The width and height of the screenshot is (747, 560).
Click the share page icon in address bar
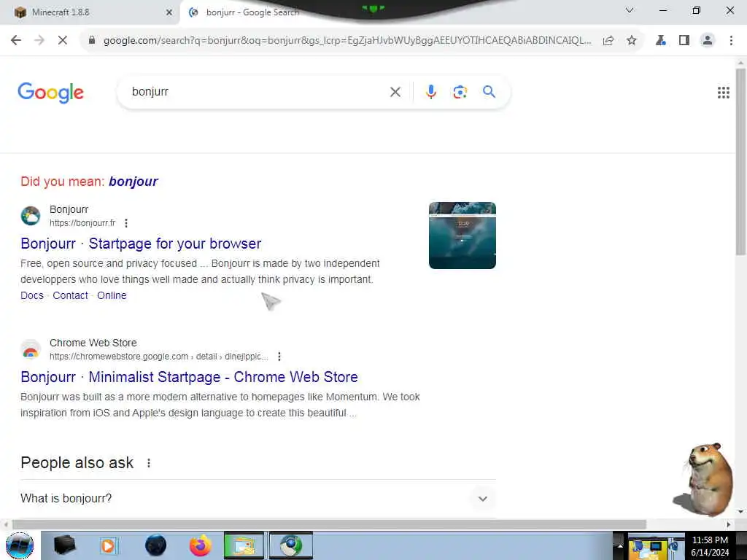tap(608, 41)
